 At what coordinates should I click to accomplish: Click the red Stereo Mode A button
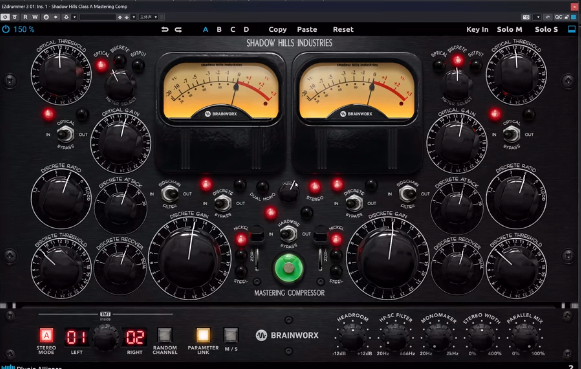click(46, 335)
